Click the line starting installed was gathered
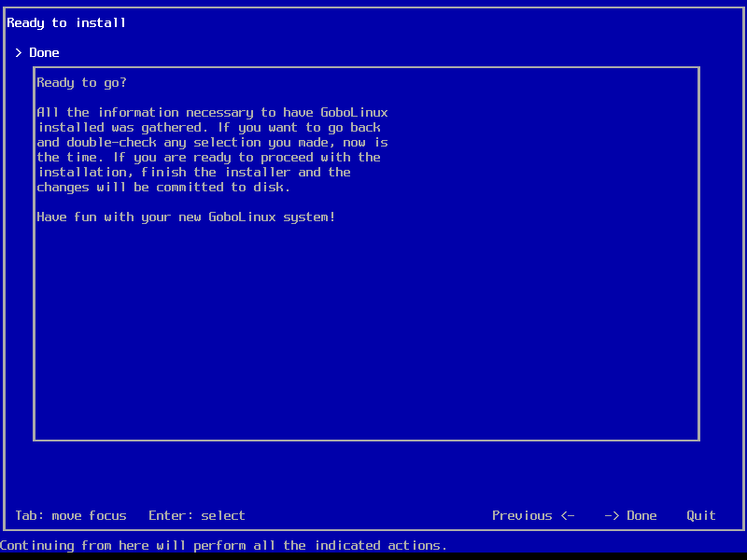The width and height of the screenshot is (747, 560). coord(209,127)
